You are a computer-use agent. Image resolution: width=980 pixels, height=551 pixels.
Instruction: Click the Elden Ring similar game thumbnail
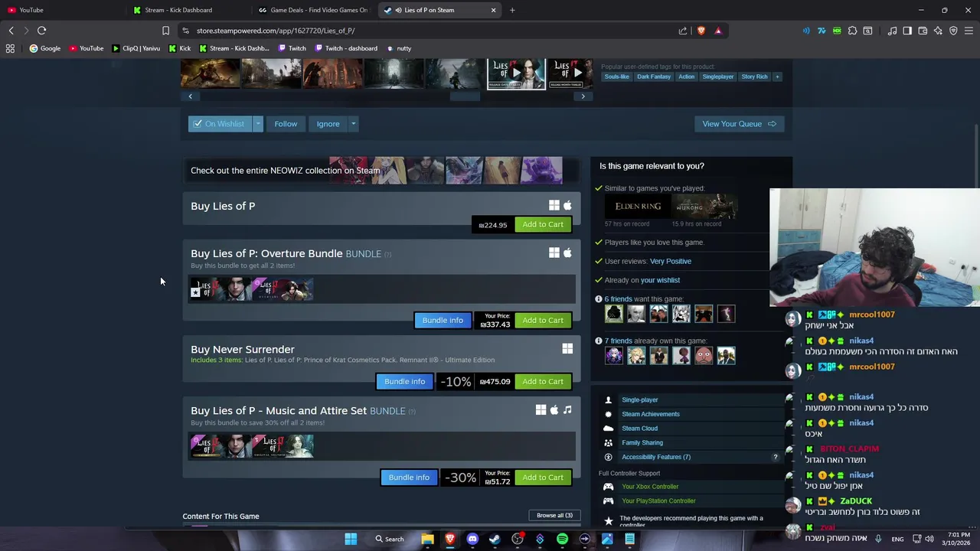638,207
